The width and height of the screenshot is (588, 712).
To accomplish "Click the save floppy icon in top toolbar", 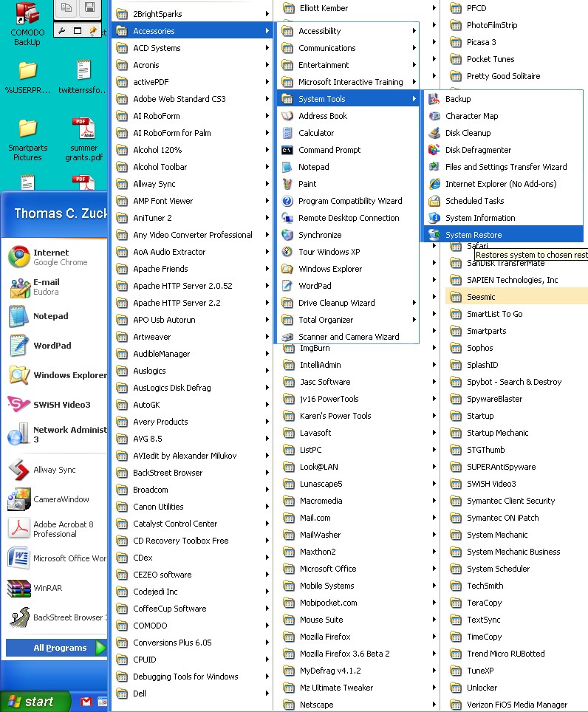I will pos(89,7).
